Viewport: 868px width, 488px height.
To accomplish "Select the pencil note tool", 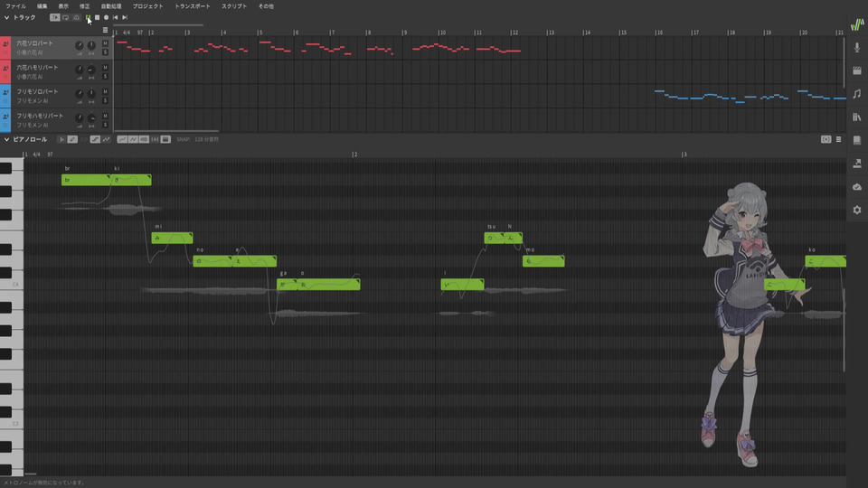I will point(72,139).
